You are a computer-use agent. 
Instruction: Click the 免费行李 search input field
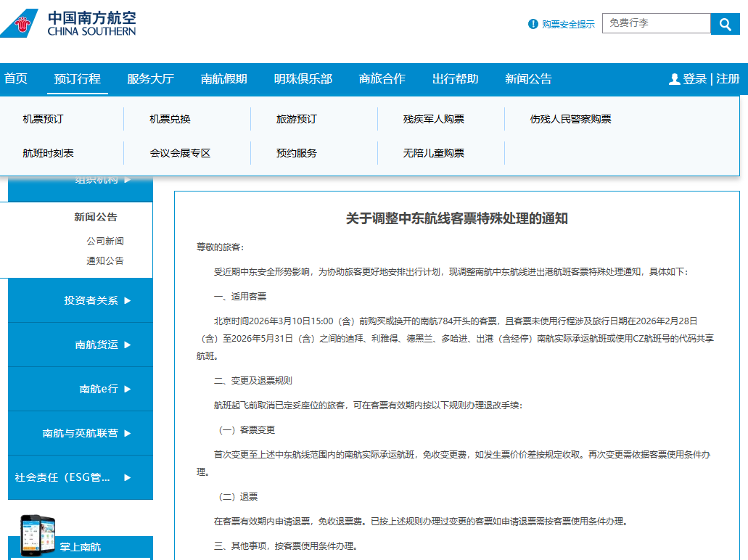click(655, 23)
